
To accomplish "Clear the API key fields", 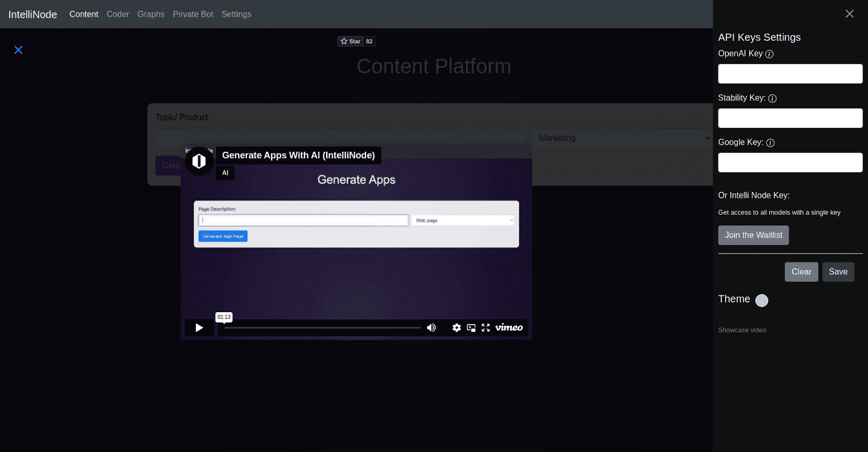I will click(801, 272).
